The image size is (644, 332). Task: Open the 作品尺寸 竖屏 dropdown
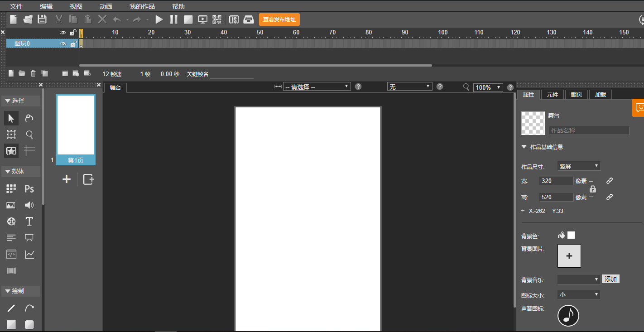(x=579, y=166)
